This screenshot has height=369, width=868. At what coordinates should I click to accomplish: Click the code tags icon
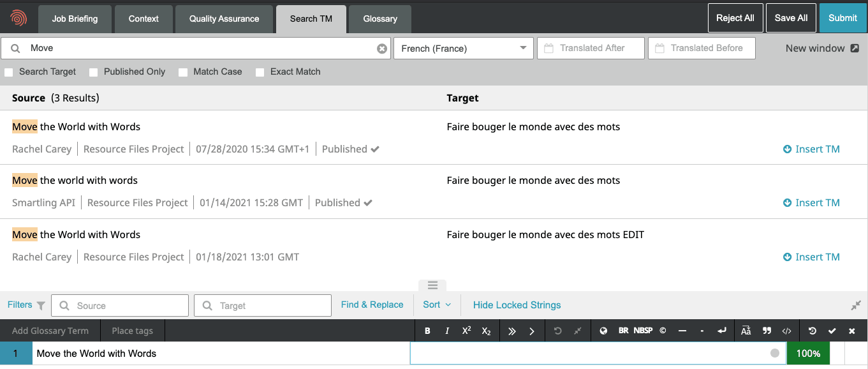786,331
